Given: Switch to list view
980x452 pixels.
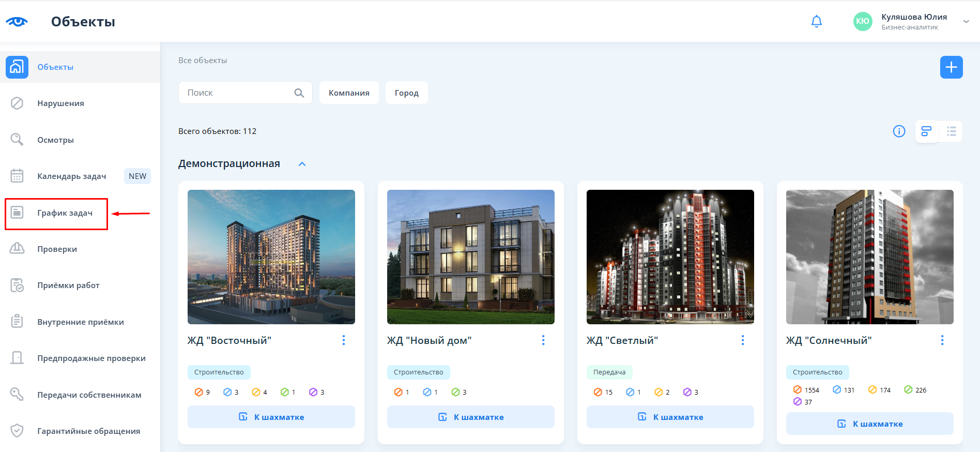Looking at the screenshot, I should (x=951, y=131).
